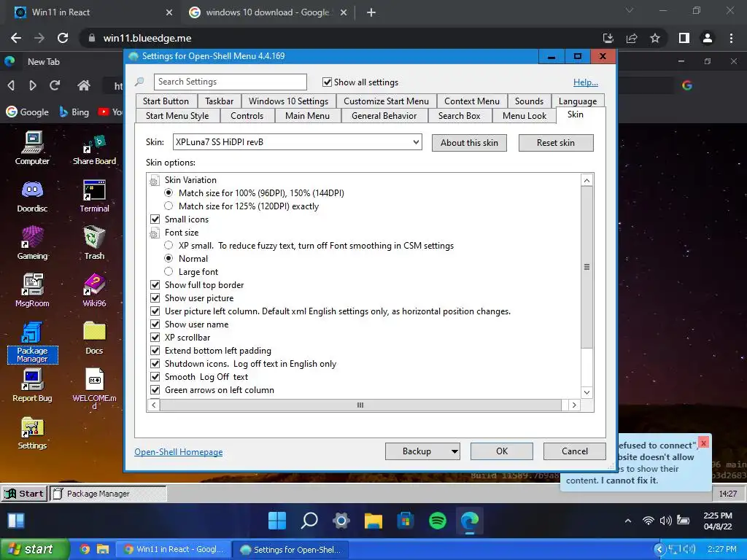Viewport: 747px width, 560px height.
Task: Open the Computer desktop icon
Action: coord(32,147)
